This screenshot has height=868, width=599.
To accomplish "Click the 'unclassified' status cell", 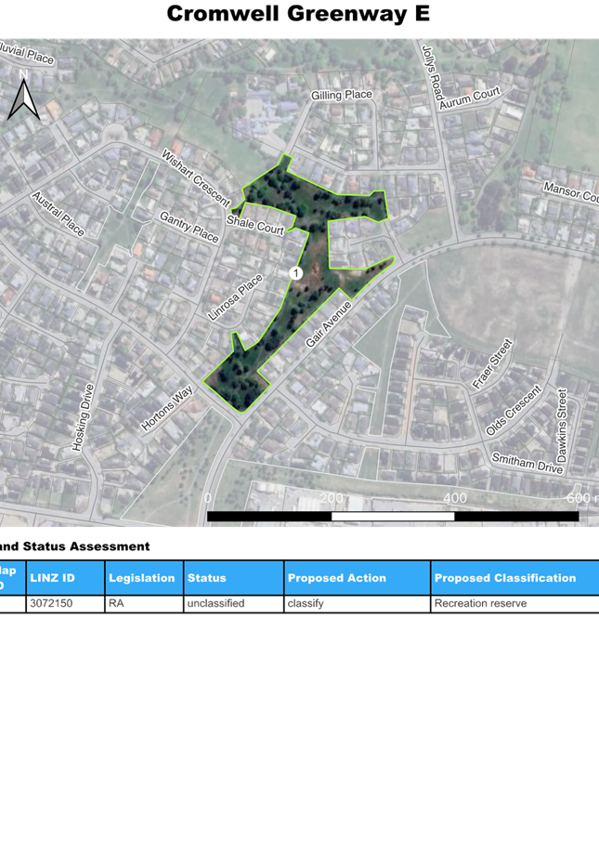I will tap(233, 604).
